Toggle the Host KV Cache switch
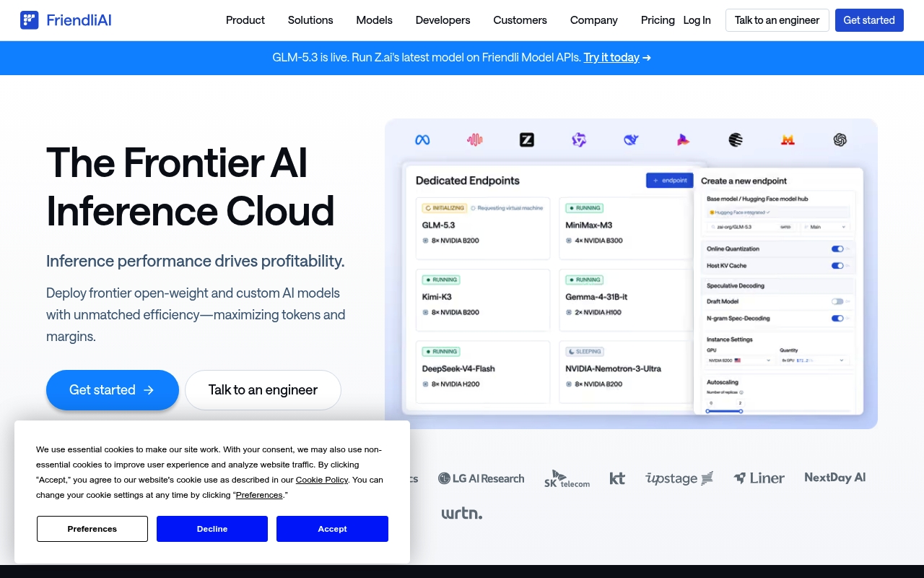 [837, 266]
